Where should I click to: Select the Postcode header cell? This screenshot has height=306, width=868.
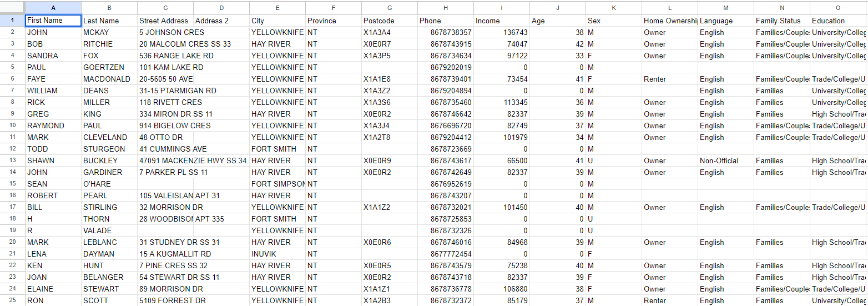click(x=389, y=21)
